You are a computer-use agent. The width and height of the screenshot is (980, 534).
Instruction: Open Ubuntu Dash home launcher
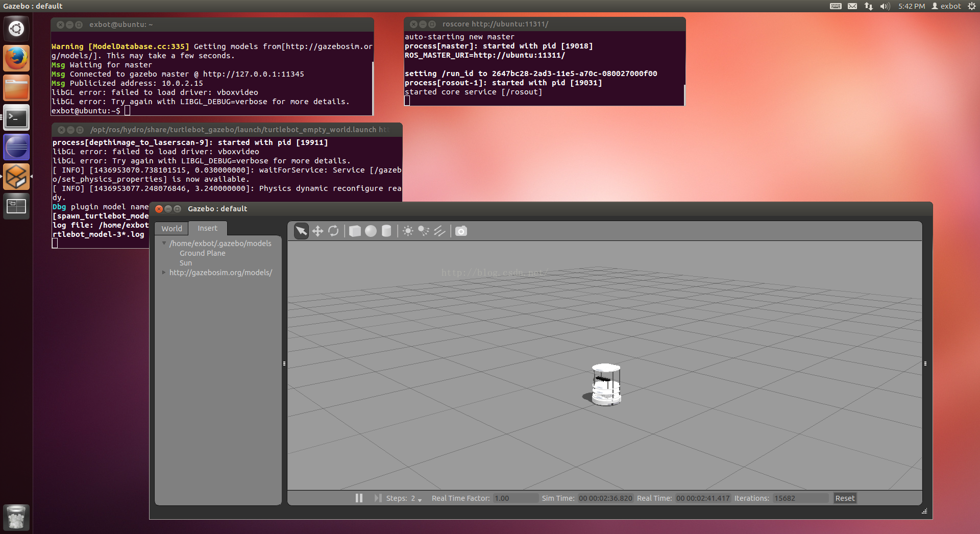16,29
